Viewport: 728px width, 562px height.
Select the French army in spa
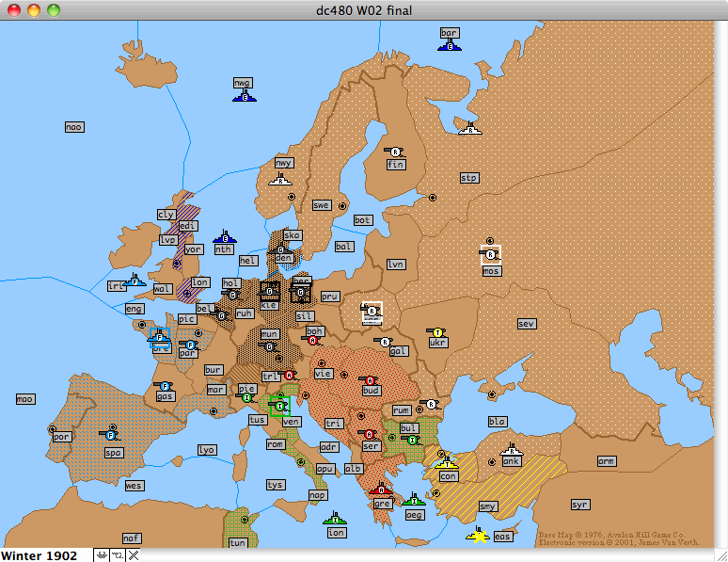110,435
